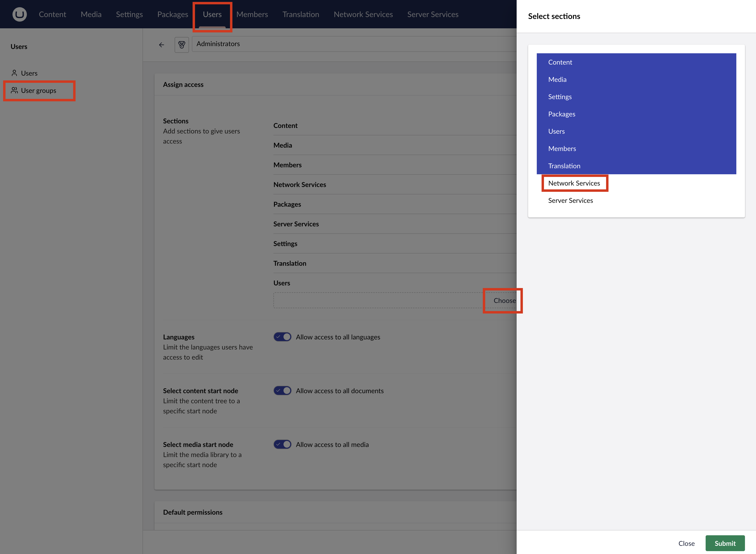Screen dimensions: 756x554
Task: Click the Users person icon in sidebar
Action: click(x=14, y=73)
